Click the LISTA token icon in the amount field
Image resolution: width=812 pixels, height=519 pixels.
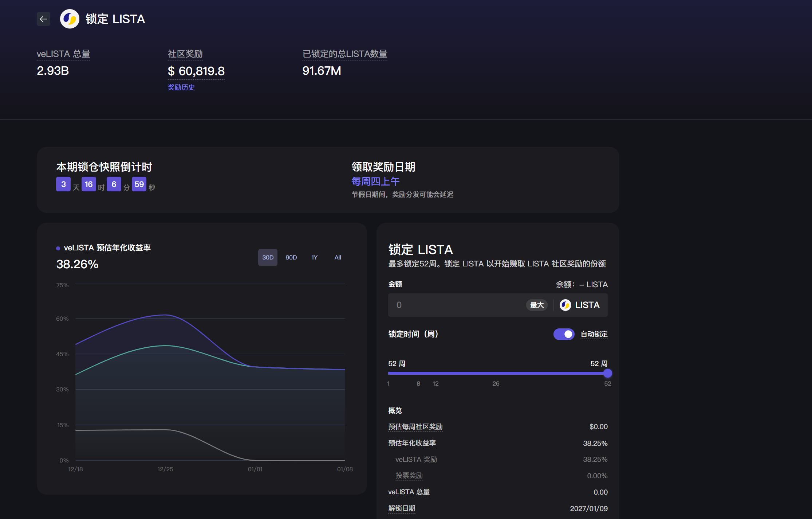point(565,305)
